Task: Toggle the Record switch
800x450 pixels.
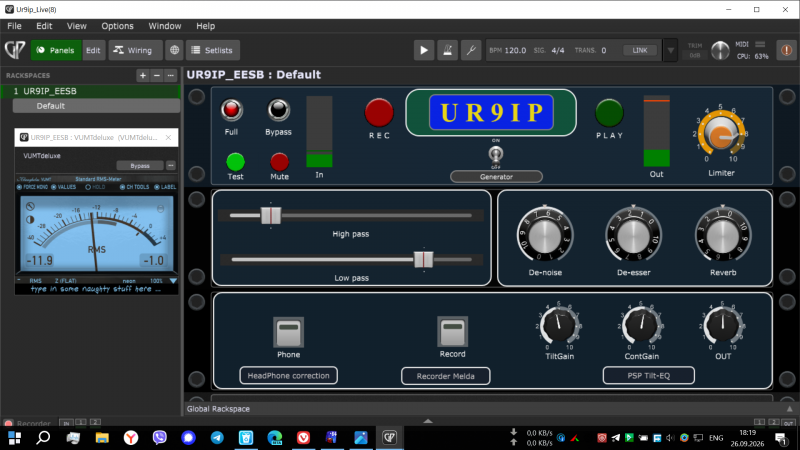Action: click(452, 332)
